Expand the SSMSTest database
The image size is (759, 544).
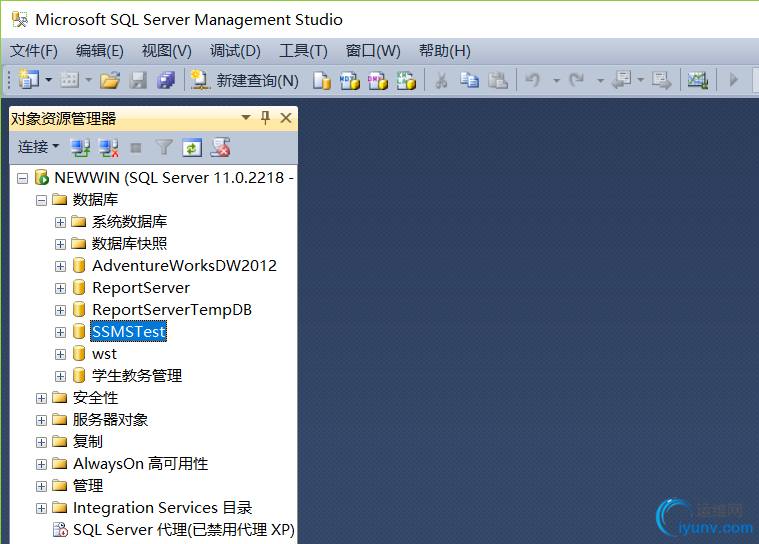click(60, 332)
